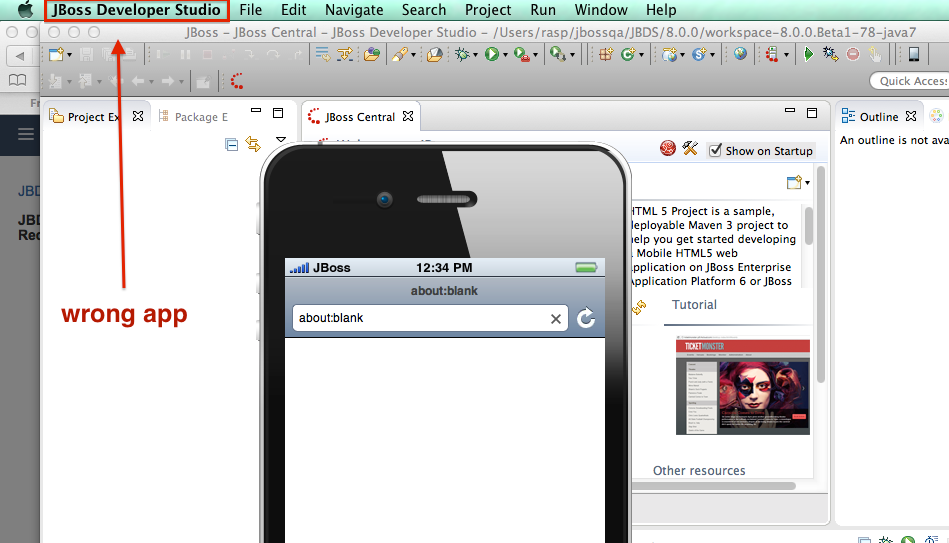Screen dimensions: 949x543
Task: Click the description text box scrollbar
Action: tap(808, 226)
